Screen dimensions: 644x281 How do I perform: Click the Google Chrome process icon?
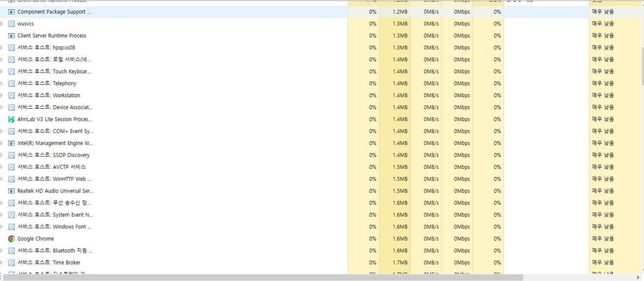(11, 239)
